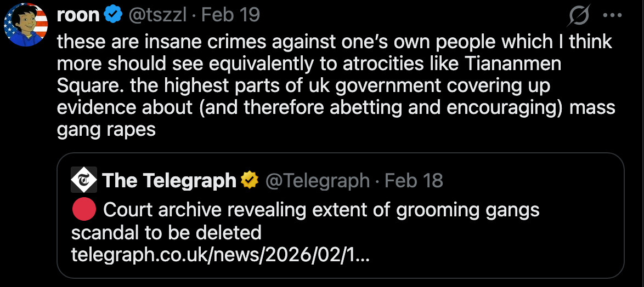Open the @Telegraph handle
This screenshot has width=644, height=287.
318,180
